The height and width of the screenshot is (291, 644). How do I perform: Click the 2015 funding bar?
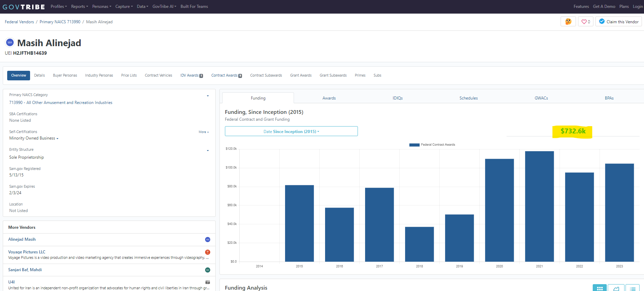coord(299,223)
